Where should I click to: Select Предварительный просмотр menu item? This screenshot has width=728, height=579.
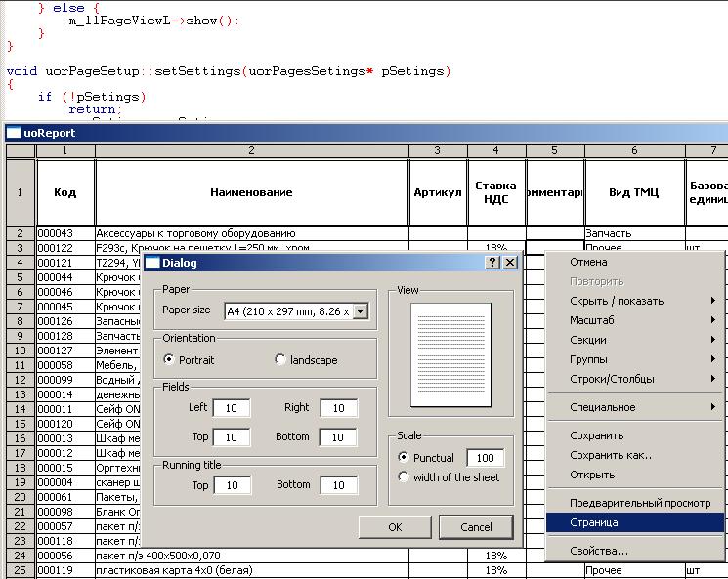click(640, 503)
